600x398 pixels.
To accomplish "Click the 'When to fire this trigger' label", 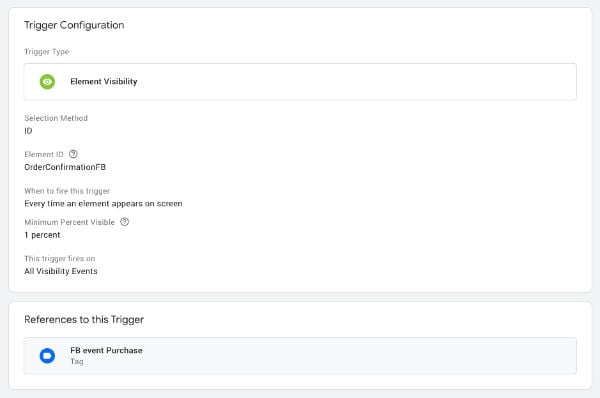I will [67, 191].
